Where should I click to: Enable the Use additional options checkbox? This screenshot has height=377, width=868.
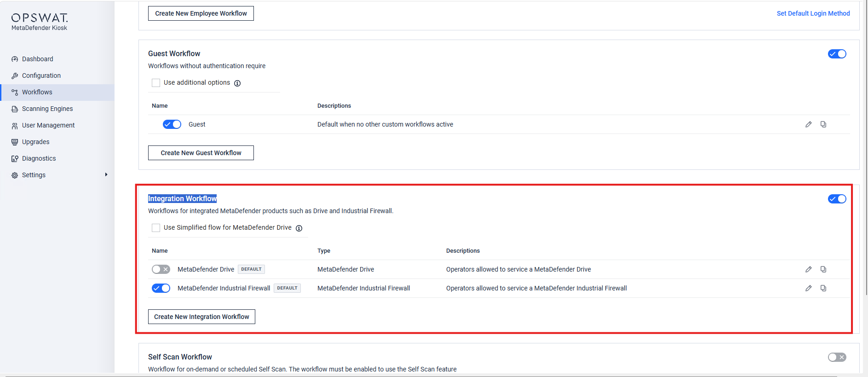(x=156, y=83)
